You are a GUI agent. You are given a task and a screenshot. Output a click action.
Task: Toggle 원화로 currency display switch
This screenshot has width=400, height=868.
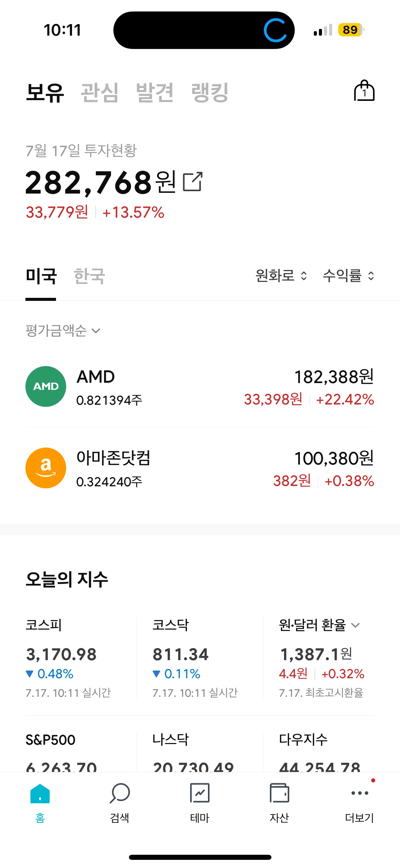(282, 275)
